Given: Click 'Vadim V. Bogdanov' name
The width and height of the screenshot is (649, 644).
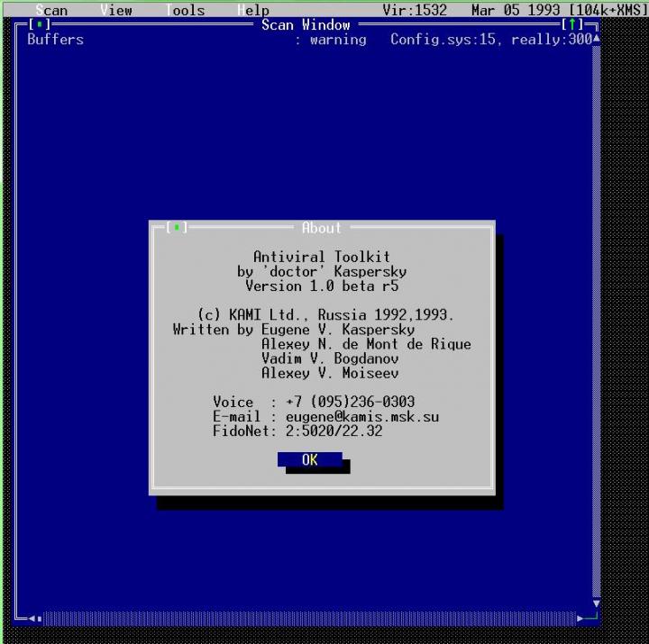Looking at the screenshot, I should coord(330,358).
